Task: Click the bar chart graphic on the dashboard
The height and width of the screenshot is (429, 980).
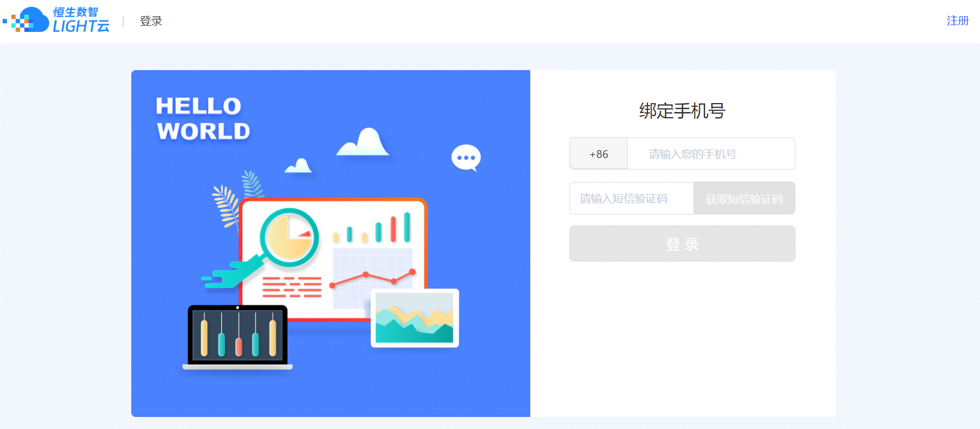Action: coord(372,228)
